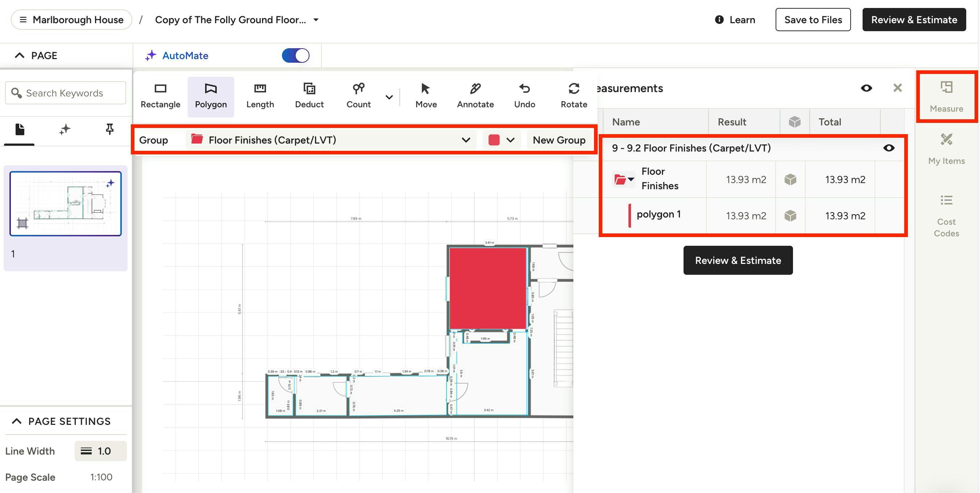Click the cube icon in Floor Finishes row
The height and width of the screenshot is (493, 980).
(x=790, y=179)
